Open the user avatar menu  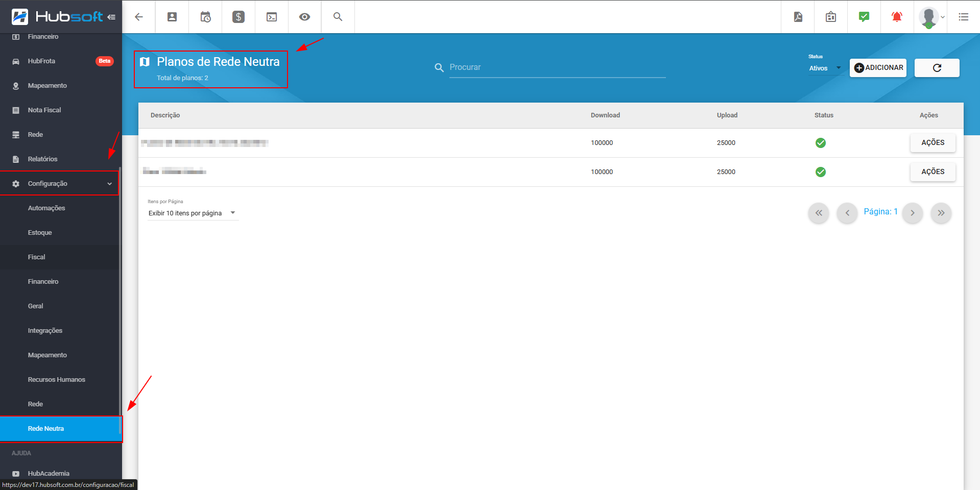pos(931,17)
